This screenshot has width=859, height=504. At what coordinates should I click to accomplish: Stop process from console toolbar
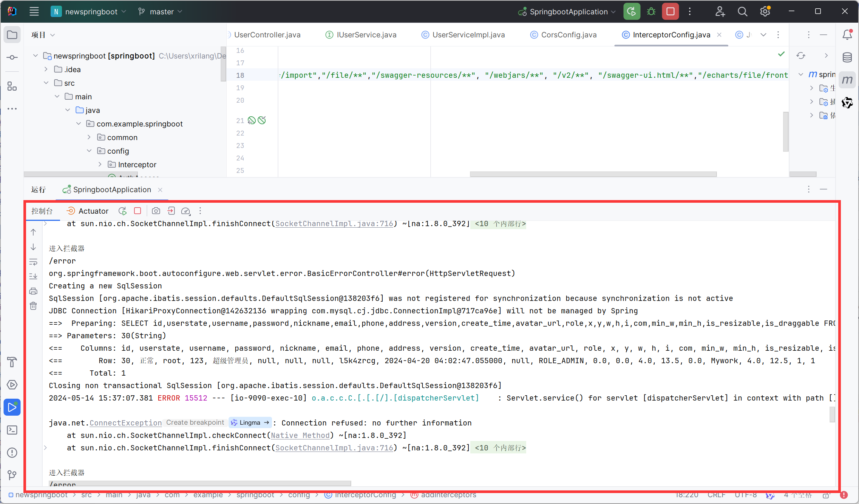point(138,211)
